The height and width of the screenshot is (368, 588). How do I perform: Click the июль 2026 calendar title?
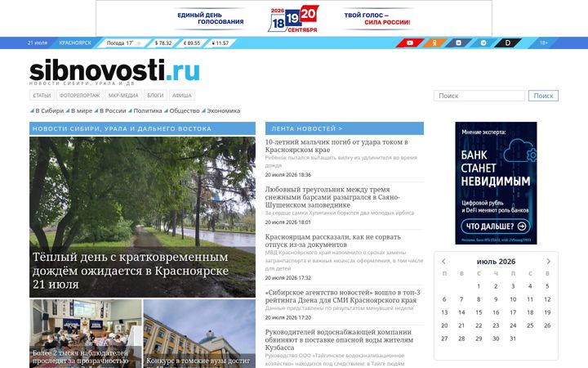(496, 262)
